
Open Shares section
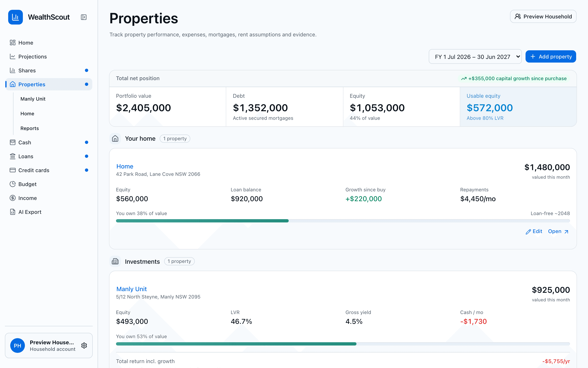[x=49, y=70]
